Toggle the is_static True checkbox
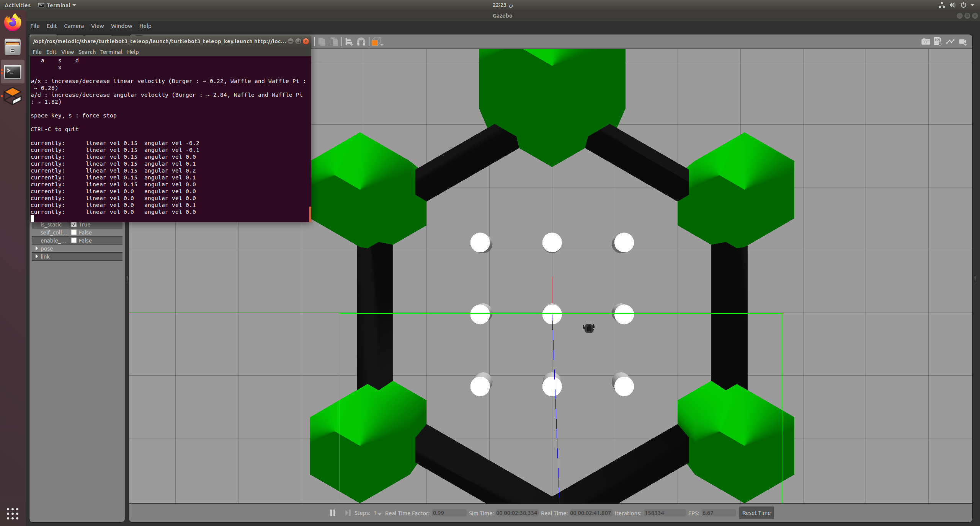The width and height of the screenshot is (980, 526). (x=74, y=224)
